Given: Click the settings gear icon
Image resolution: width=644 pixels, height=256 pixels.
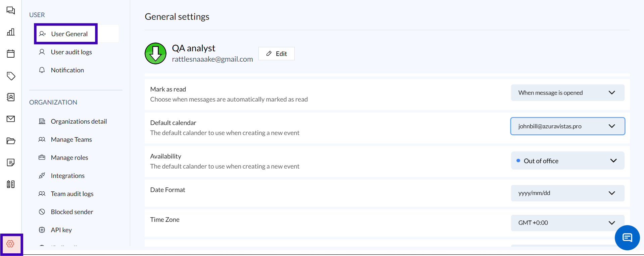Looking at the screenshot, I should (10, 244).
